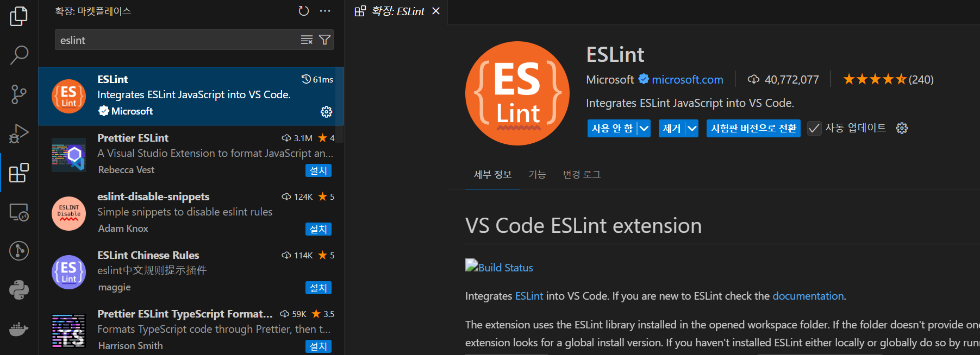Image resolution: width=980 pixels, height=355 pixels.
Task: Open the Python activity bar icon
Action: [x=19, y=290]
